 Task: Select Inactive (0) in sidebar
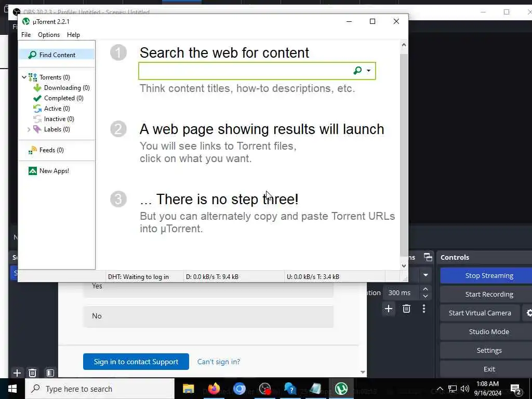[59, 119]
